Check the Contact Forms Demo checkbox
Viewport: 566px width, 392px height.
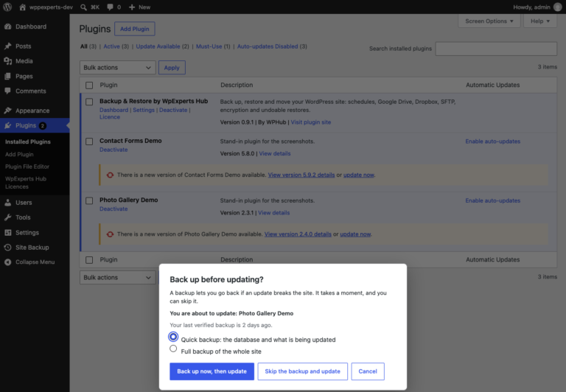[x=89, y=141]
